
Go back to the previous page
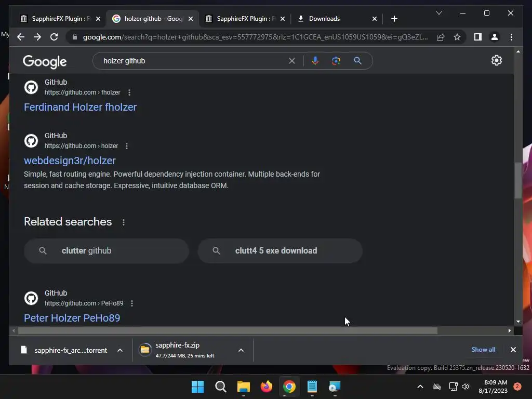click(21, 37)
